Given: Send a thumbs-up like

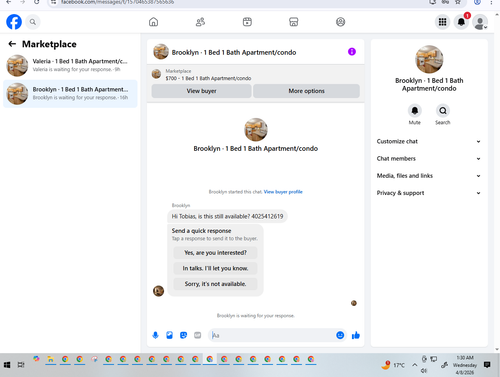Looking at the screenshot, I should coord(356,335).
